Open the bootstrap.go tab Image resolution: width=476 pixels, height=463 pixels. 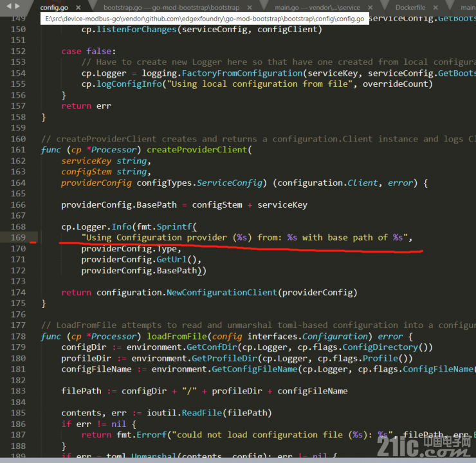tap(171, 8)
